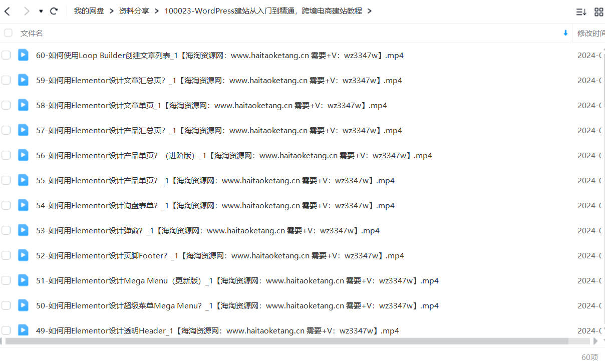Image resolution: width=605 pixels, height=364 pixels.
Task: Navigate to 资料分享 breadcrumb folder
Action: pos(134,11)
